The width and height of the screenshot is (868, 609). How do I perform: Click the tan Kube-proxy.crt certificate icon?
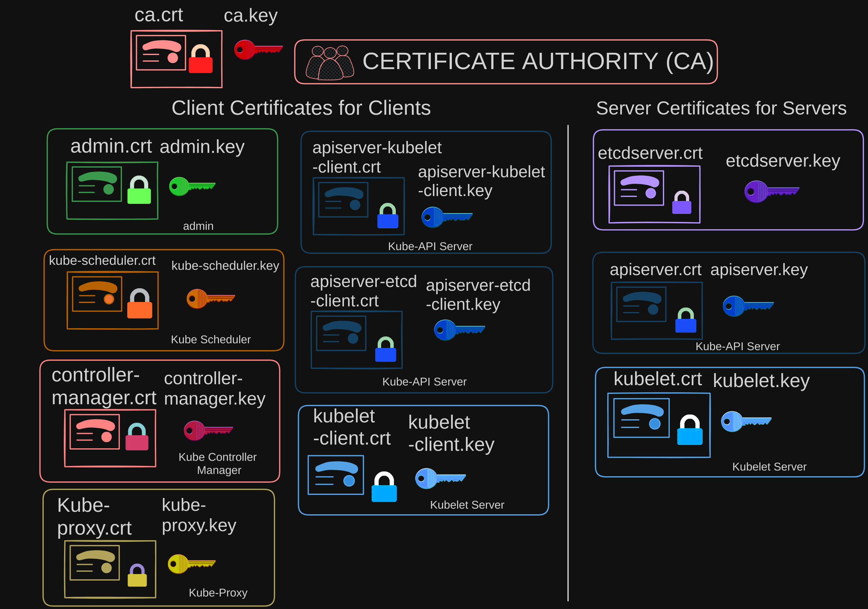(95, 562)
